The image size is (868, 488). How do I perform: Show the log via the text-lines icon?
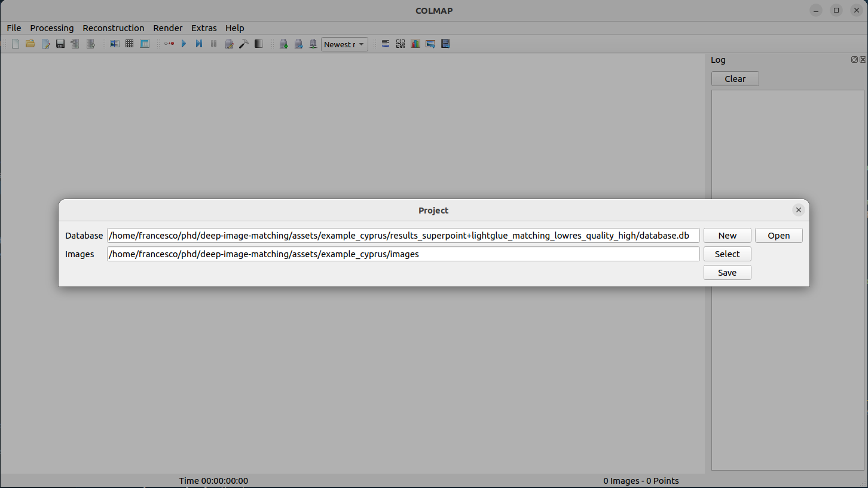pyautogui.click(x=386, y=44)
